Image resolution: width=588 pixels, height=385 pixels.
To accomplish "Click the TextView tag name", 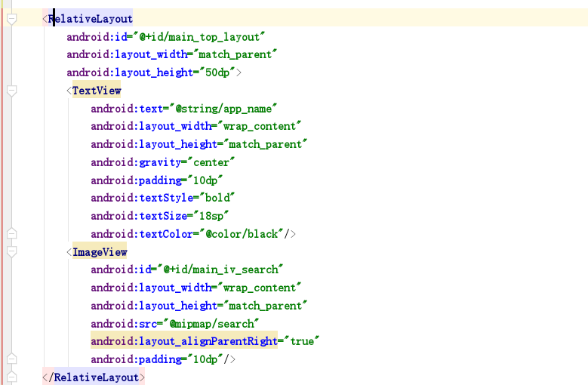I will 97,91.
